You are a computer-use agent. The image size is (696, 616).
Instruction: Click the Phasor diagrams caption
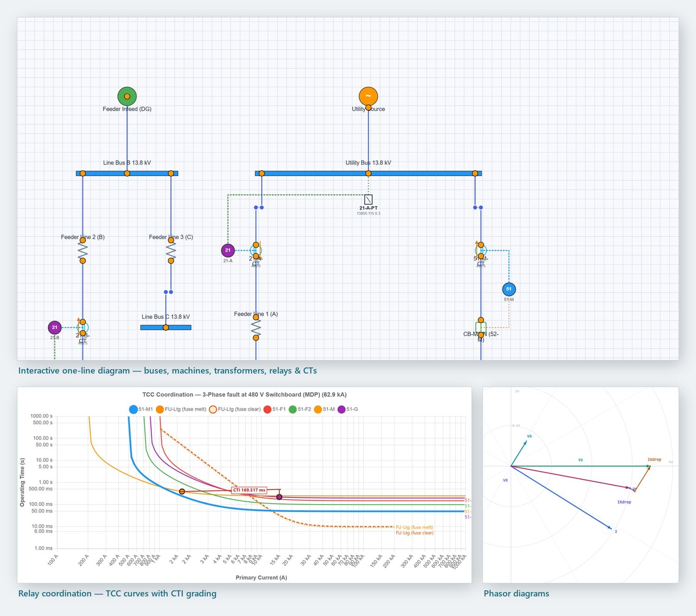tap(516, 594)
